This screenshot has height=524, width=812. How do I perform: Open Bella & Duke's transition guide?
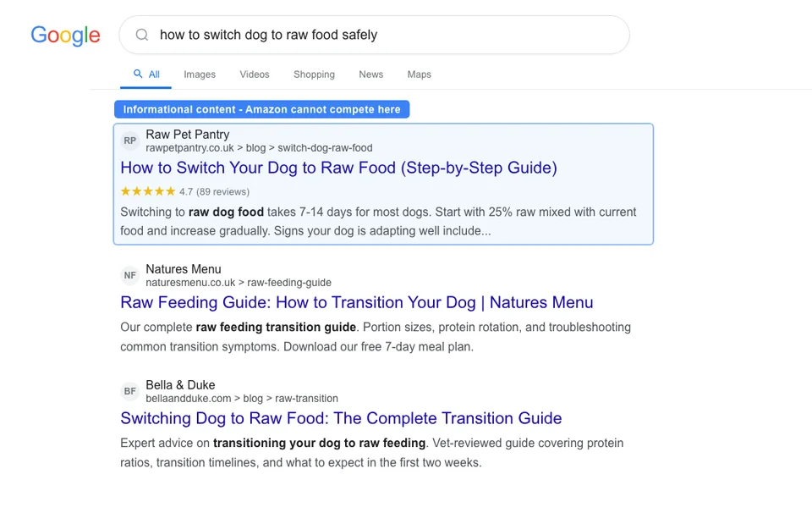341,418
